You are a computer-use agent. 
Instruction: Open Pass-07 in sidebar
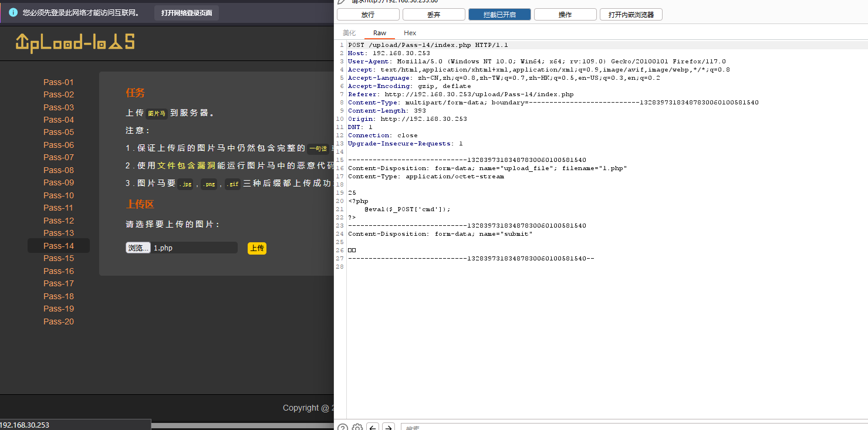(59, 157)
